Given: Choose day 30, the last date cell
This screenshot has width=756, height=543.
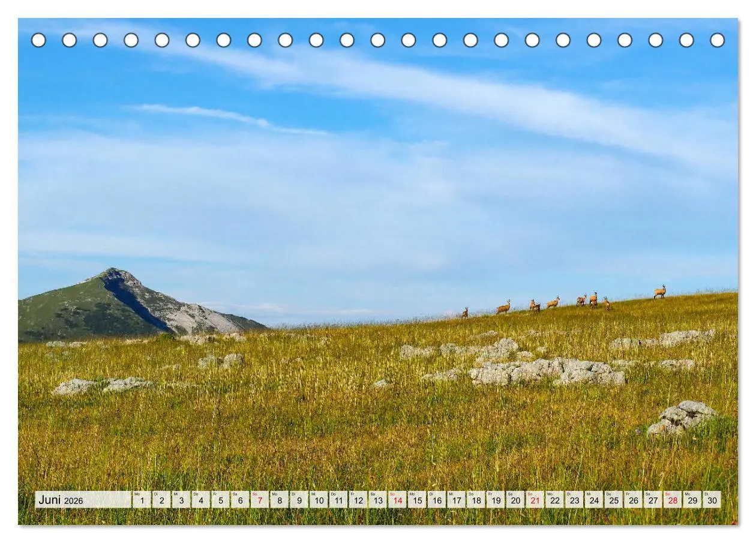Looking at the screenshot, I should [712, 500].
